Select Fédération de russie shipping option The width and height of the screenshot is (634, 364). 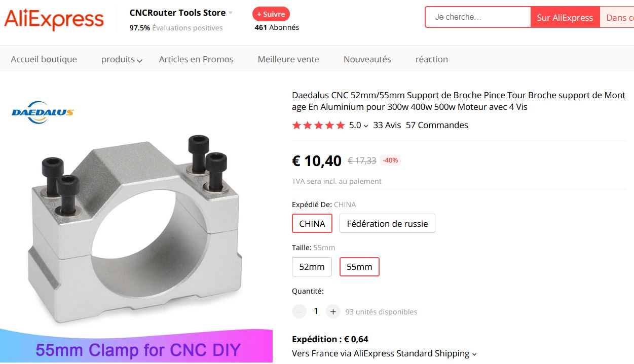[387, 223]
